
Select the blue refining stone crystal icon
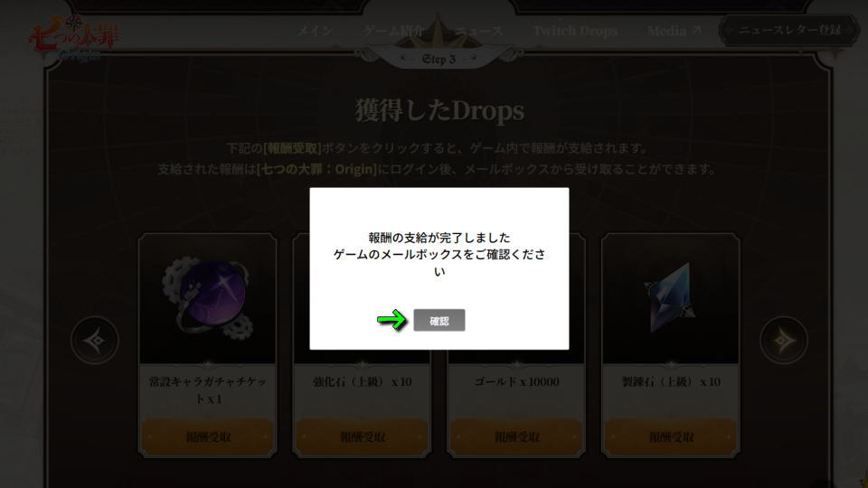[670, 297]
